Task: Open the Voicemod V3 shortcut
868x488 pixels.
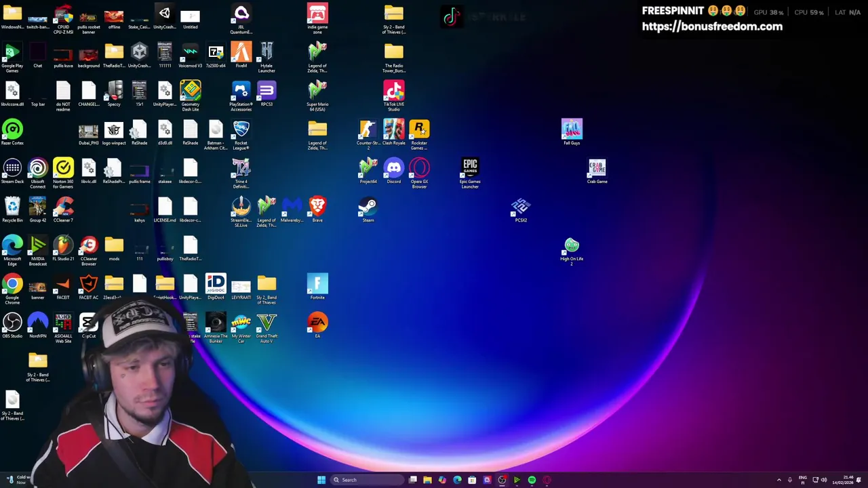Action: 191,56
